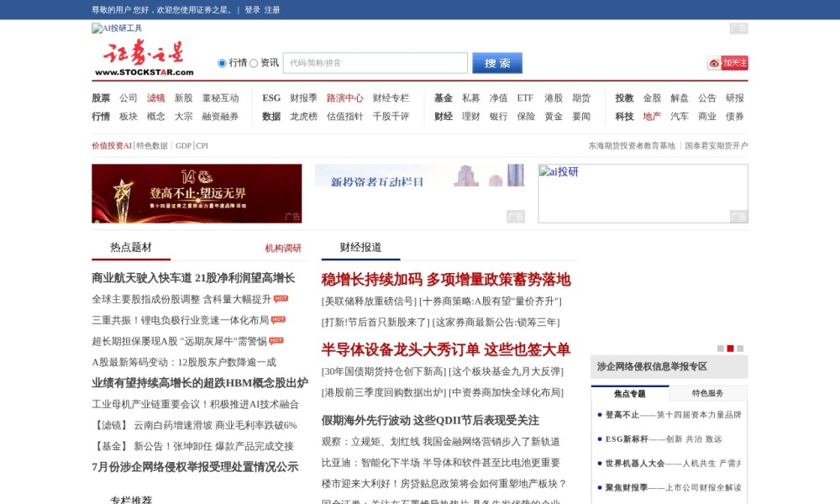Open 假期海外先行波动 QDII article

pos(430,421)
